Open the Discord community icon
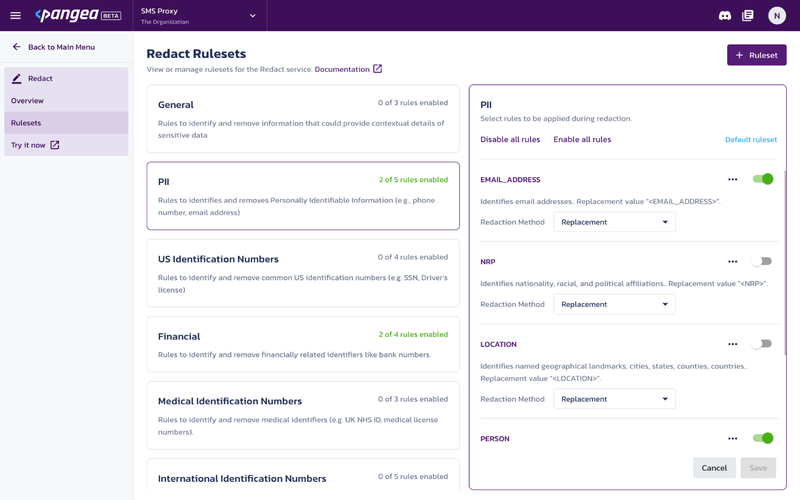This screenshot has width=800, height=500. pyautogui.click(x=725, y=16)
